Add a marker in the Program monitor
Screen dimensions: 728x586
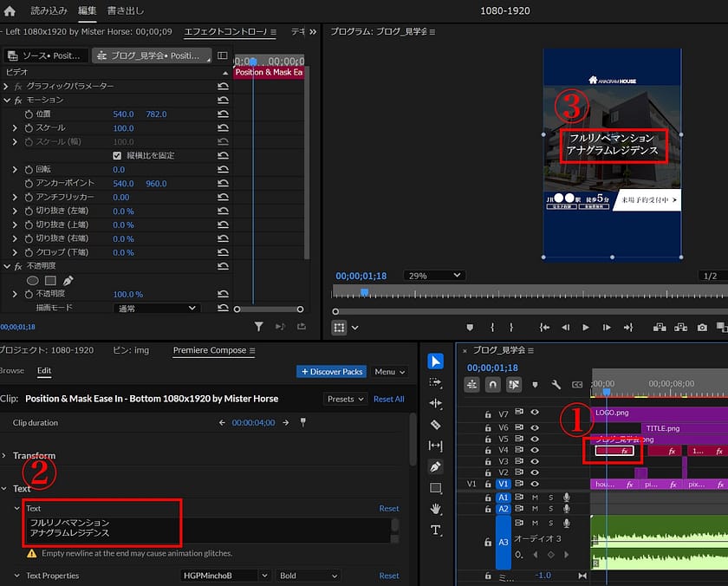pyautogui.click(x=471, y=328)
